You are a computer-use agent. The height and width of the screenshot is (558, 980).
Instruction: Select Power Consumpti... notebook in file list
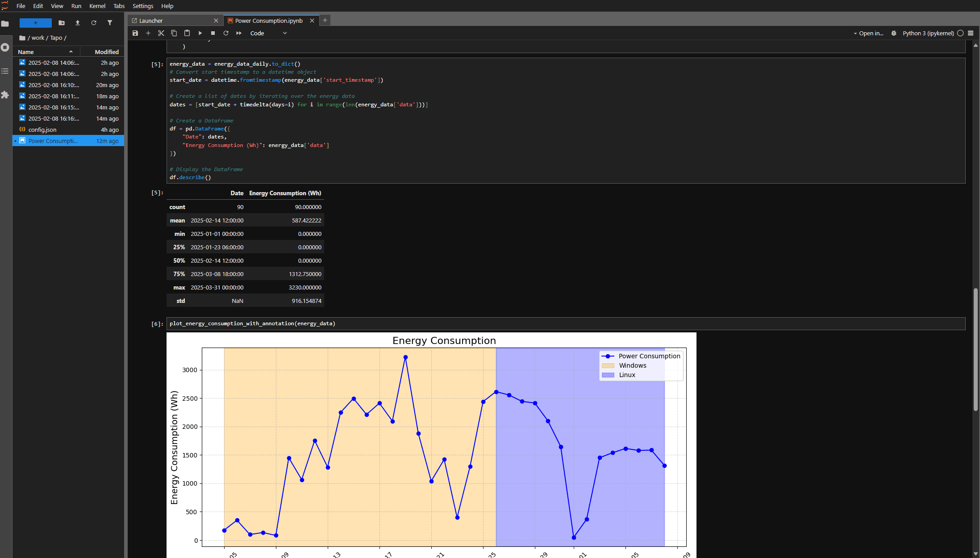(68, 141)
